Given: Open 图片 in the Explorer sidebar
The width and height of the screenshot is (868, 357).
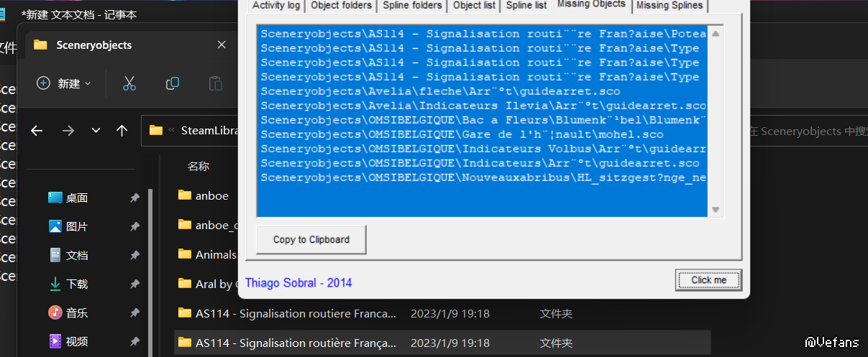Looking at the screenshot, I should (x=77, y=226).
